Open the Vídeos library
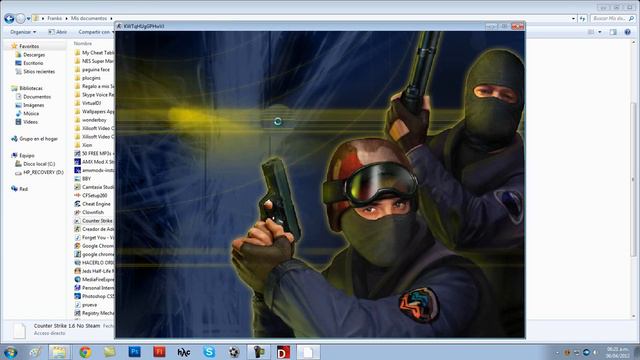 (30, 122)
